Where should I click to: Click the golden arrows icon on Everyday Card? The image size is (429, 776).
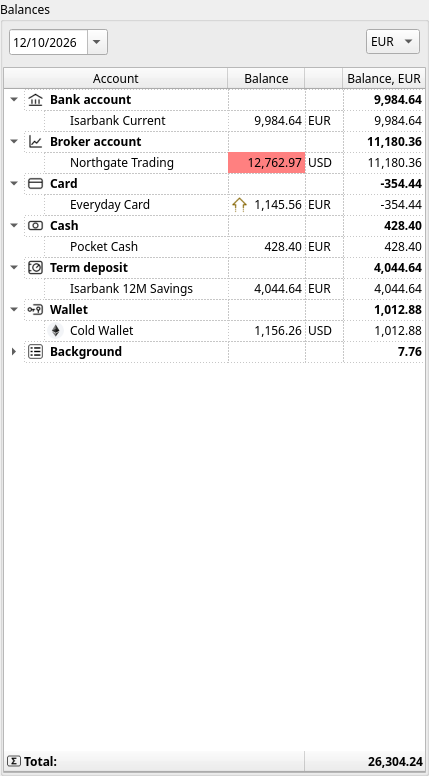tap(239, 205)
